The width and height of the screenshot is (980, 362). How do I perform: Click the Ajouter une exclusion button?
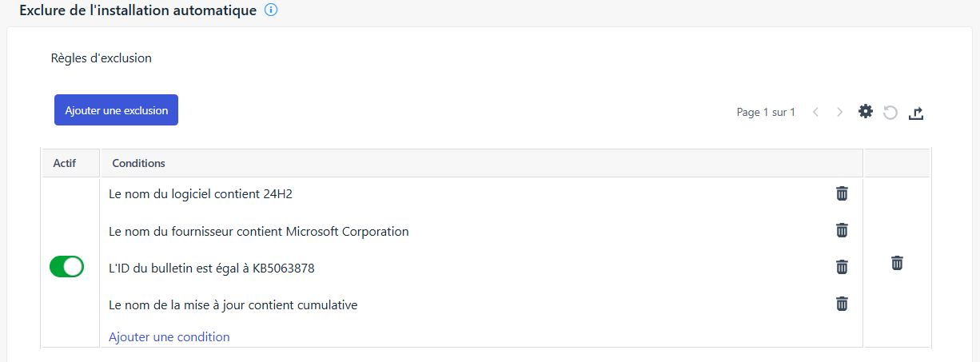116,110
